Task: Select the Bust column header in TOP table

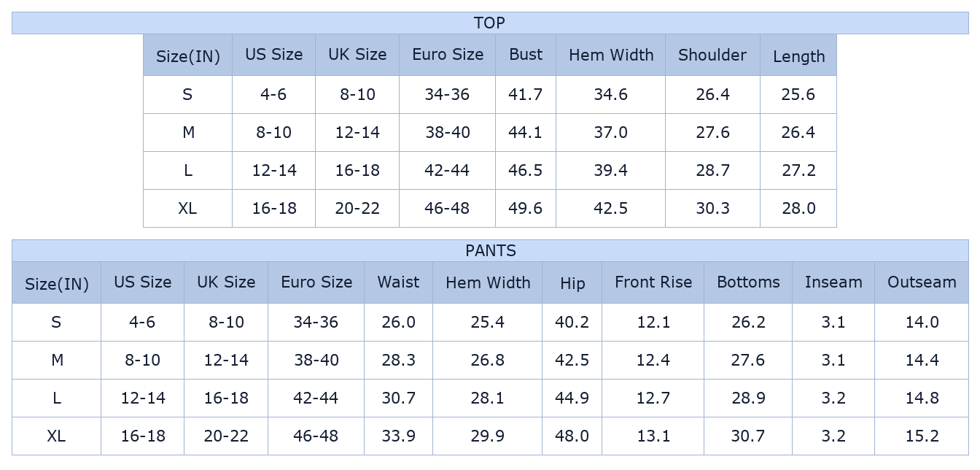Action: coord(526,55)
